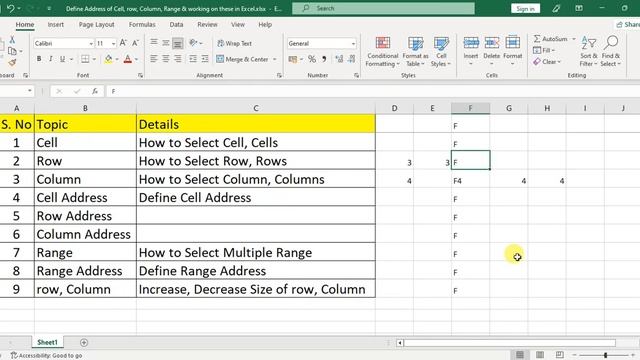Viewport: 640px width, 360px height.
Task: Open the Page Layout tab
Action: pyautogui.click(x=96, y=24)
